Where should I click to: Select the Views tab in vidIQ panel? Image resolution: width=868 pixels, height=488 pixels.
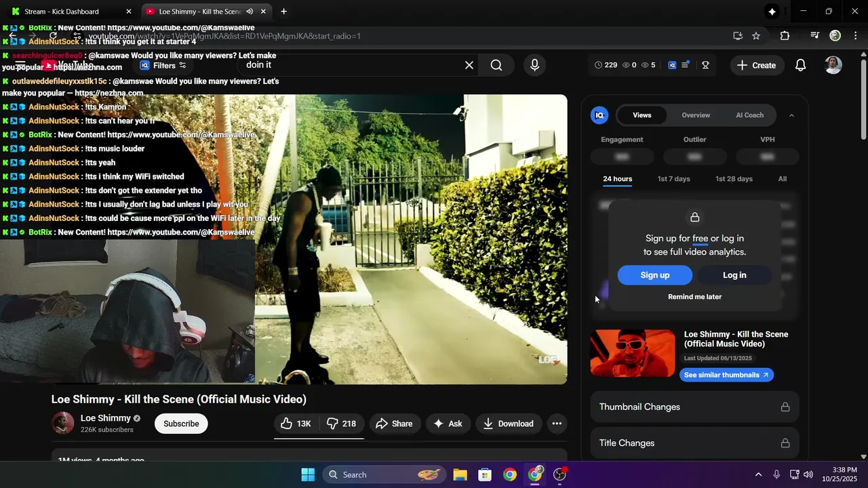(x=642, y=115)
